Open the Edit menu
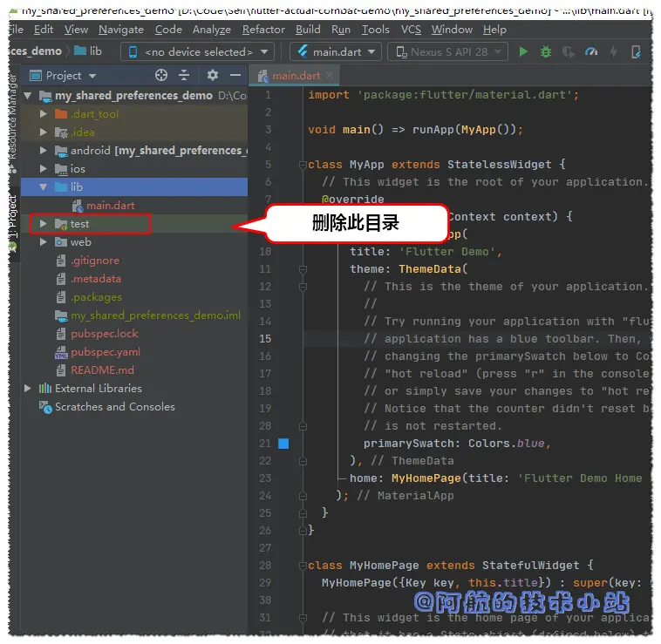The width and height of the screenshot is (661, 644). click(x=44, y=30)
